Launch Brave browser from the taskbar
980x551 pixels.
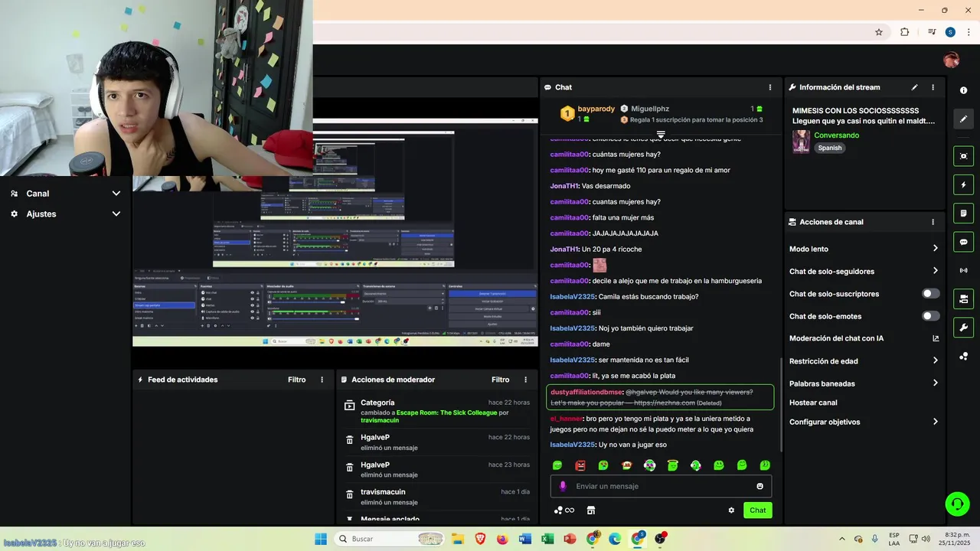click(480, 539)
